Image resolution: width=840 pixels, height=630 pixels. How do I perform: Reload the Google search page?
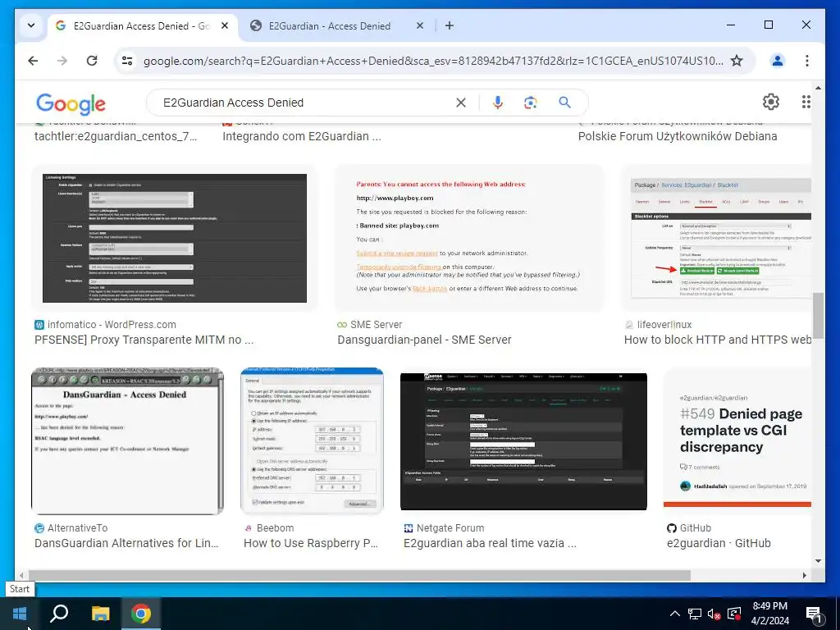click(x=92, y=61)
